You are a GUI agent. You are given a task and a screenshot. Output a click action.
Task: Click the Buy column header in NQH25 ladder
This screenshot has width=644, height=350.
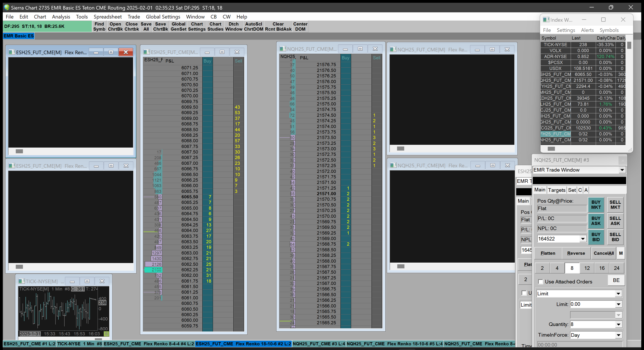(x=346, y=58)
